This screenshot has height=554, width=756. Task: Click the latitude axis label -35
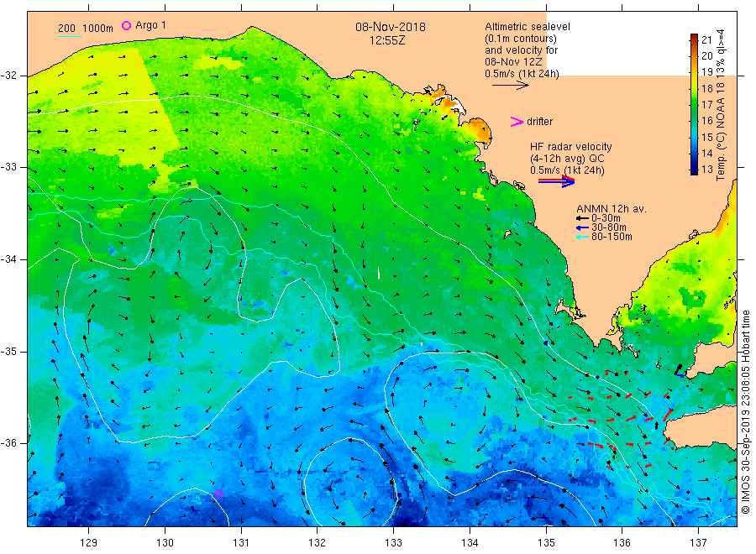[x=9, y=351]
